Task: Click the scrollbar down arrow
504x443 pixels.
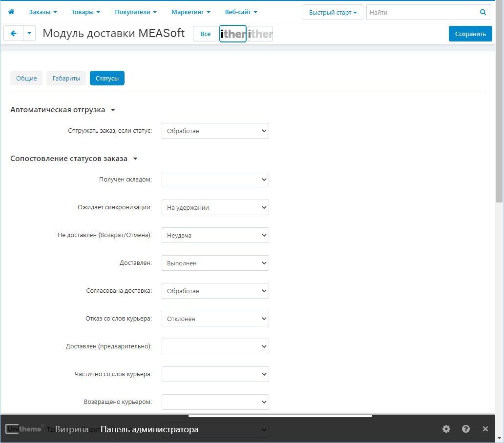Action: [x=499, y=438]
